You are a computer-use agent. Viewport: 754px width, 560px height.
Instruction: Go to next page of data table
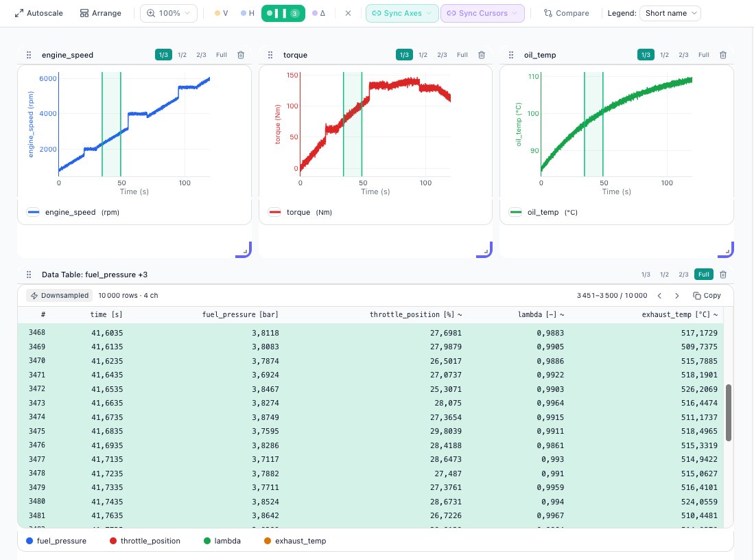pyautogui.click(x=677, y=296)
